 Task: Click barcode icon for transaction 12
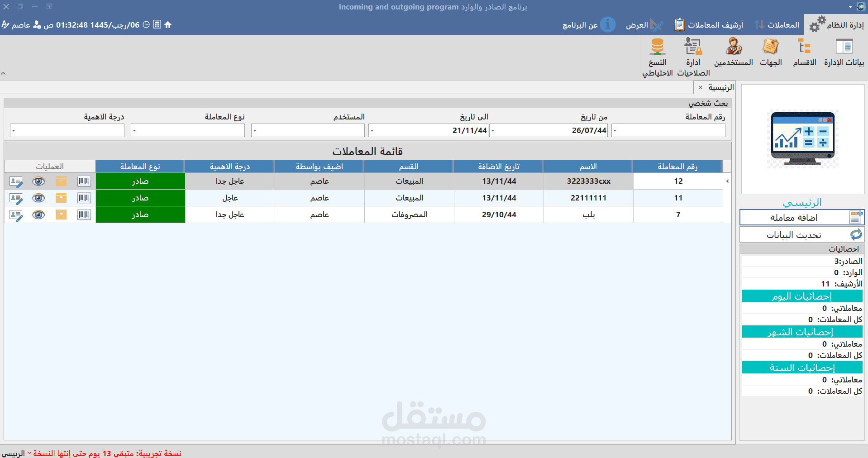(84, 181)
